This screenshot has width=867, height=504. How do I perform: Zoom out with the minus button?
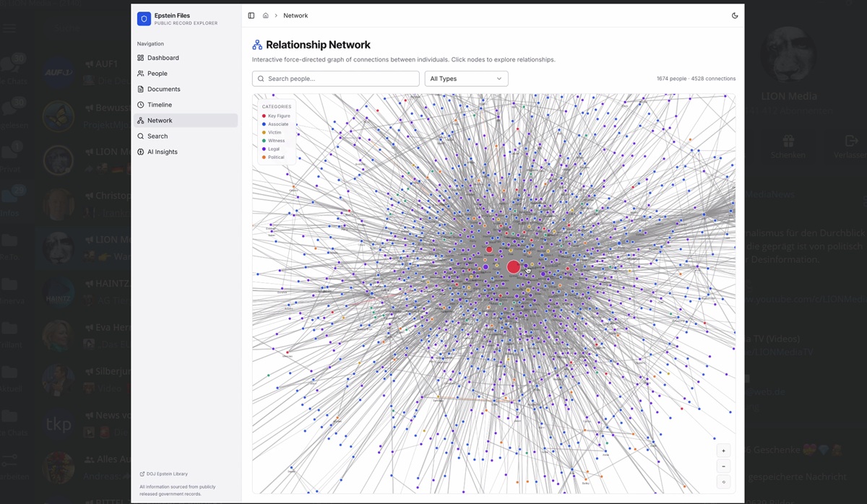pyautogui.click(x=723, y=466)
